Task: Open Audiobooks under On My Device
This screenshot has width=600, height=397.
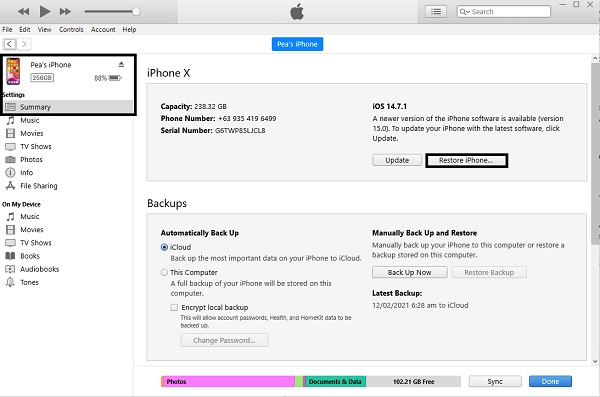Action: (39, 269)
